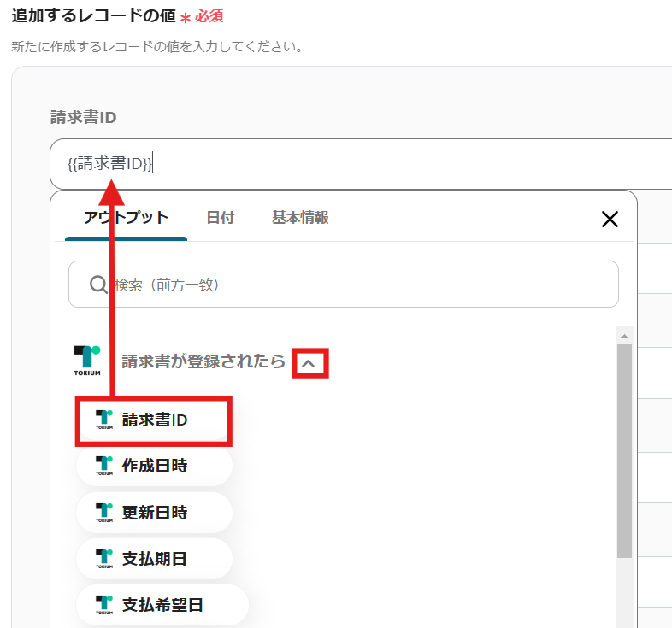
Task: Select the 請求書ID output item
Action: (154, 420)
